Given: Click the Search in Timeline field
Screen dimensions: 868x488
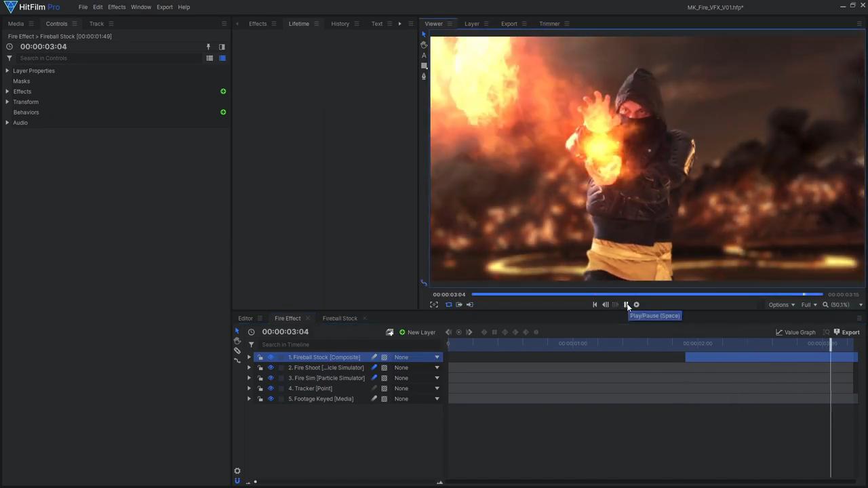Looking at the screenshot, I should tap(349, 344).
